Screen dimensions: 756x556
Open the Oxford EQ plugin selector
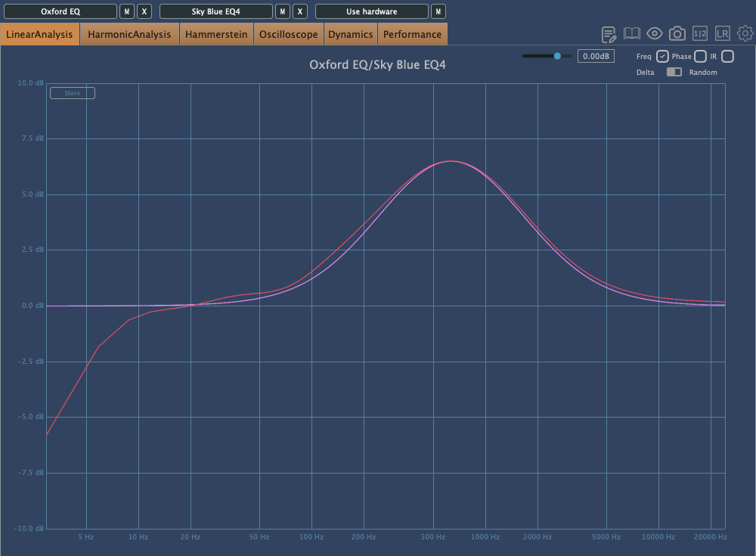pos(60,11)
